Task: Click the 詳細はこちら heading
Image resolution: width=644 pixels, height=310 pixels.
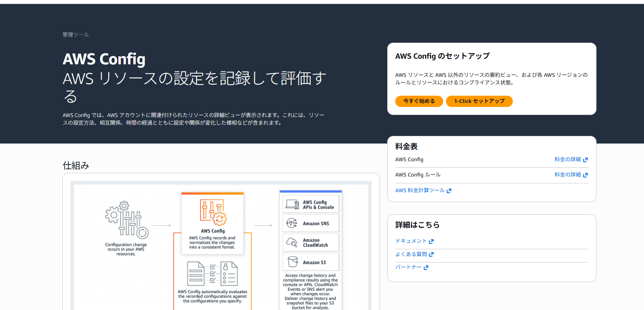Action: tap(417, 225)
